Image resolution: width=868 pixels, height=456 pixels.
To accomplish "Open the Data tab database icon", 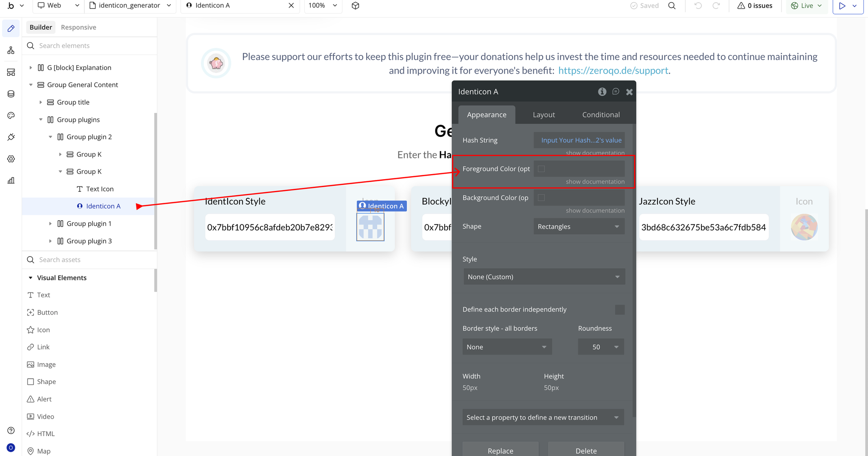I will point(11,94).
